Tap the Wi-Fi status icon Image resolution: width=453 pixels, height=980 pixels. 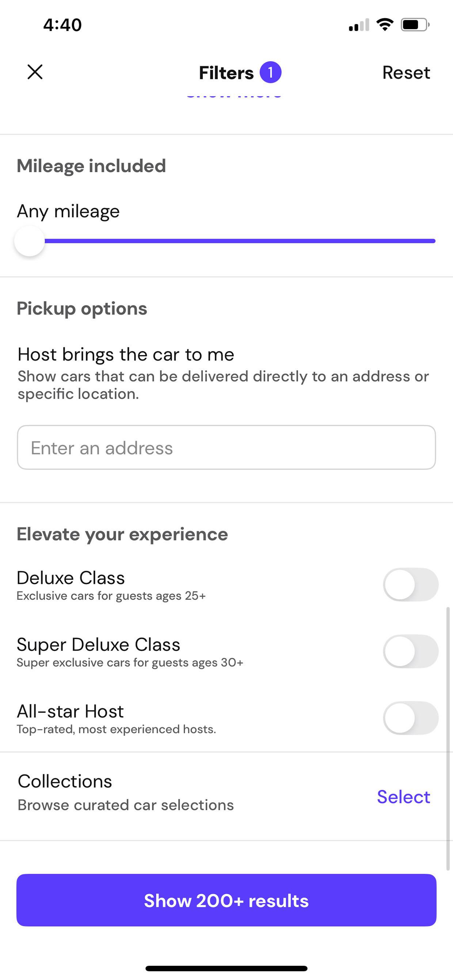pos(384,25)
